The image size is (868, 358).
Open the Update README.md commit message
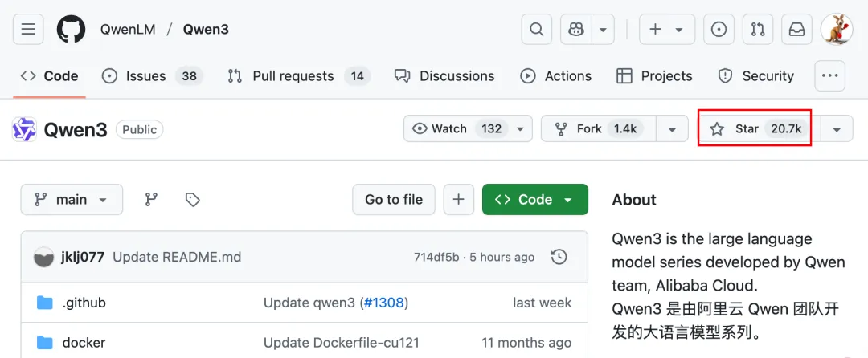click(x=177, y=258)
